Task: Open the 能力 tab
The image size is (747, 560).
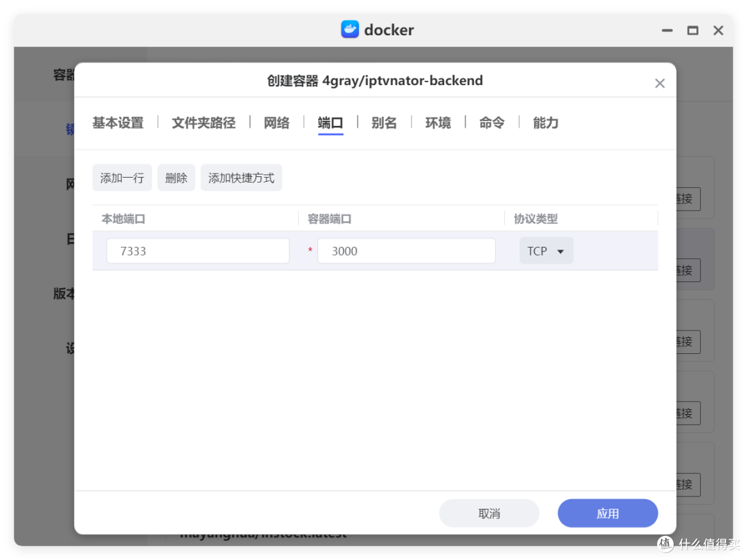Action: pyautogui.click(x=546, y=123)
